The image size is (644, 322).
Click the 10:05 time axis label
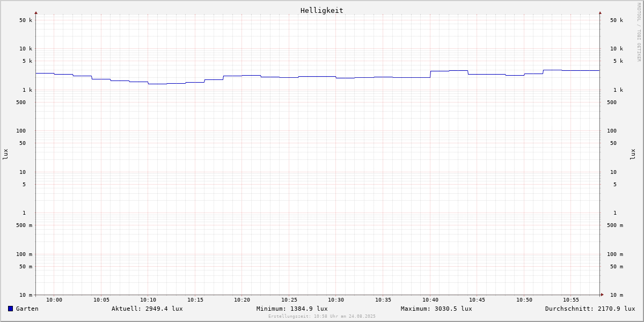[x=101, y=300]
